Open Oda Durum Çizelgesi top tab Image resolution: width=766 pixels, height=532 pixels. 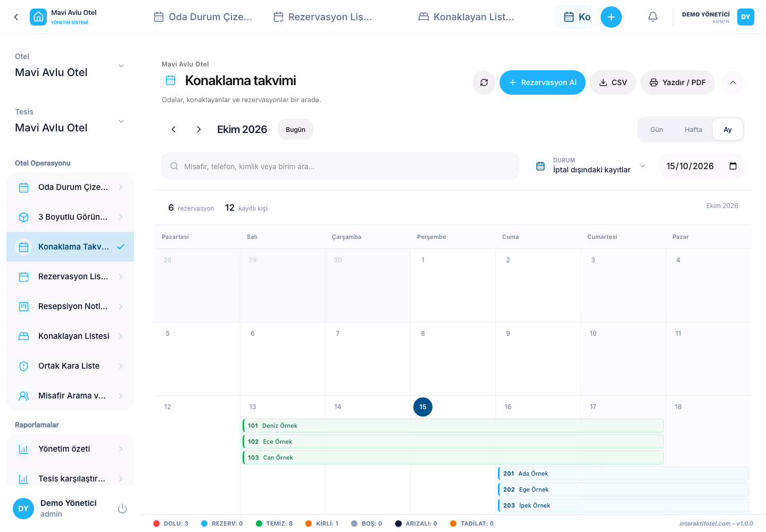point(203,17)
